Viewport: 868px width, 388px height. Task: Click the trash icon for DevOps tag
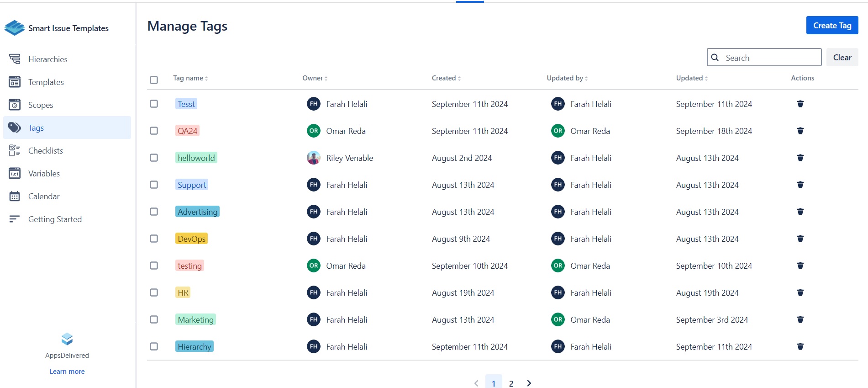(800, 239)
